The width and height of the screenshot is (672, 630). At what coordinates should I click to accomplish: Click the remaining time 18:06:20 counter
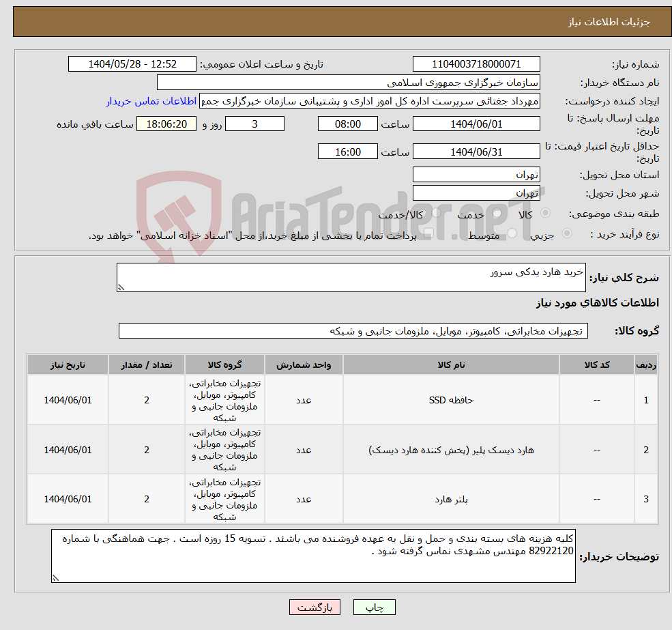pos(166,124)
